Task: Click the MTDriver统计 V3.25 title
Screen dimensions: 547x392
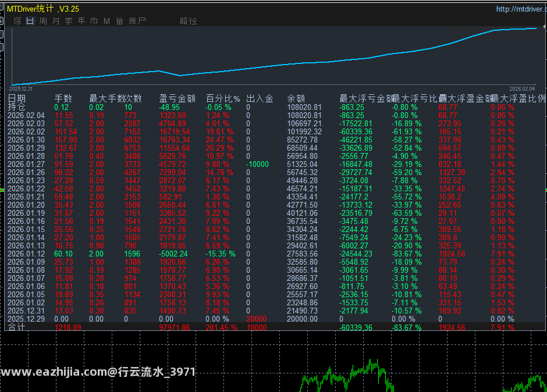Action: (43, 9)
